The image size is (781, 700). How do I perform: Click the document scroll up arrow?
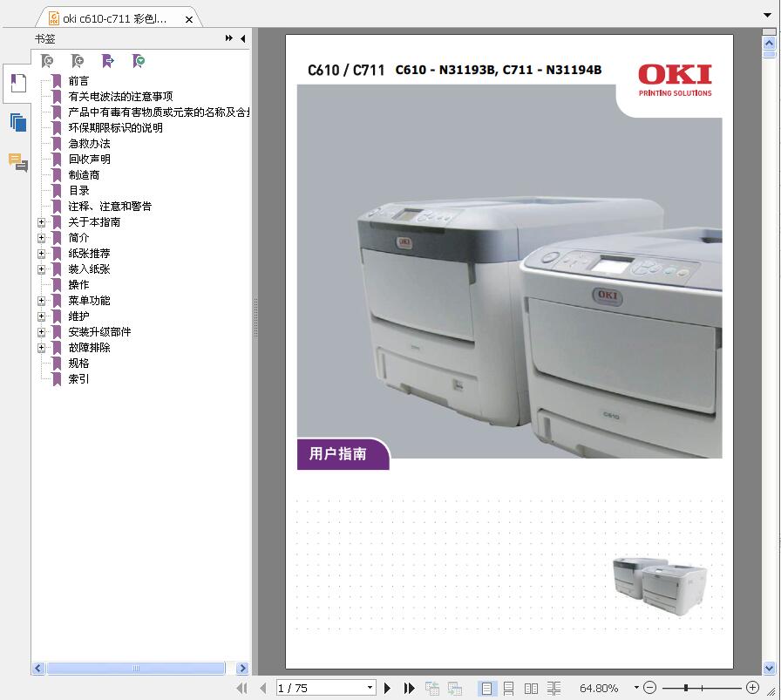click(769, 43)
